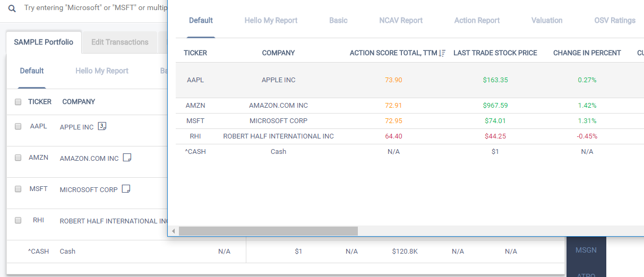The image size is (644, 277).
Task: Select Hello My Report tab in popup
Action: 271,20
